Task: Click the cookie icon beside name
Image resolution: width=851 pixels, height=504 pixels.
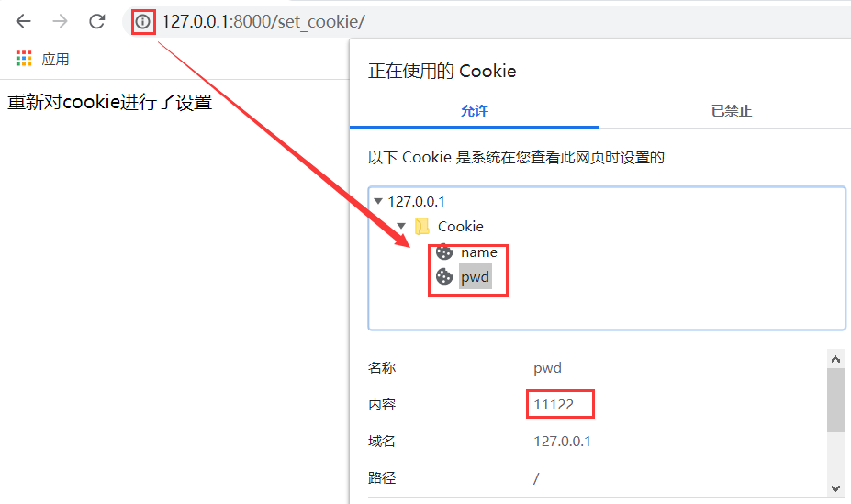Action: pos(444,252)
